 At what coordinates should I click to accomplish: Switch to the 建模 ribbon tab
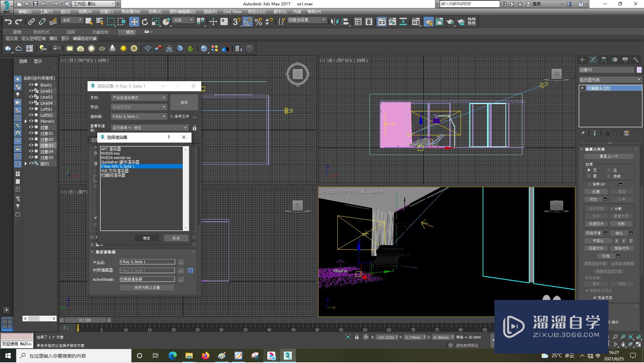[17, 32]
